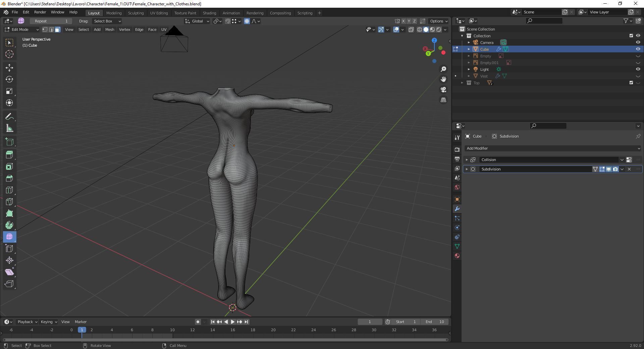Switch viewport shading to wireframe
644x349 pixels.
419,30
